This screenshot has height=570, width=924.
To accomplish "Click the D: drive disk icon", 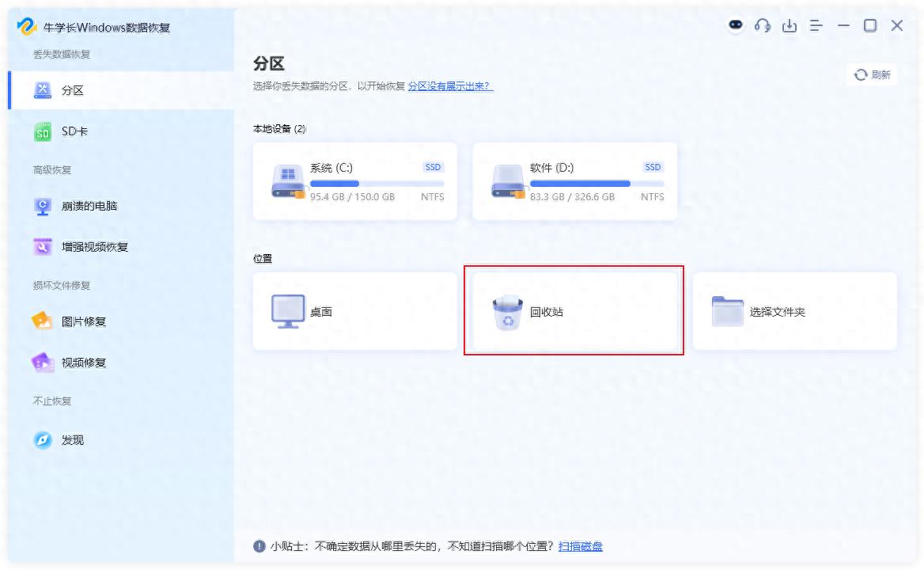I will point(508,181).
